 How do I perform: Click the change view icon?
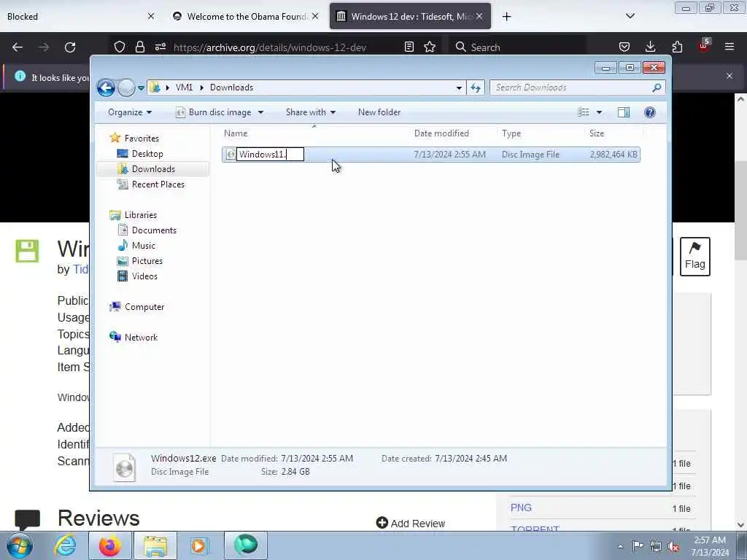(x=584, y=112)
